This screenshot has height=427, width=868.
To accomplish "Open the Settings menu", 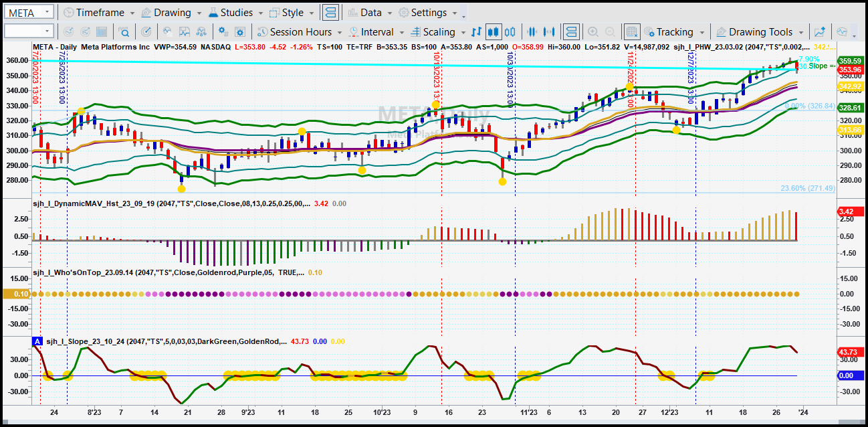I will [428, 12].
